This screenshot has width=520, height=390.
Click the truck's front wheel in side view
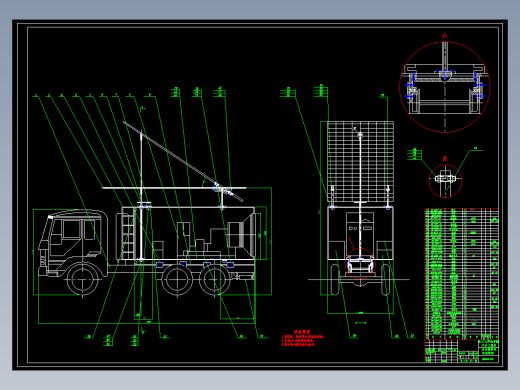(82, 279)
